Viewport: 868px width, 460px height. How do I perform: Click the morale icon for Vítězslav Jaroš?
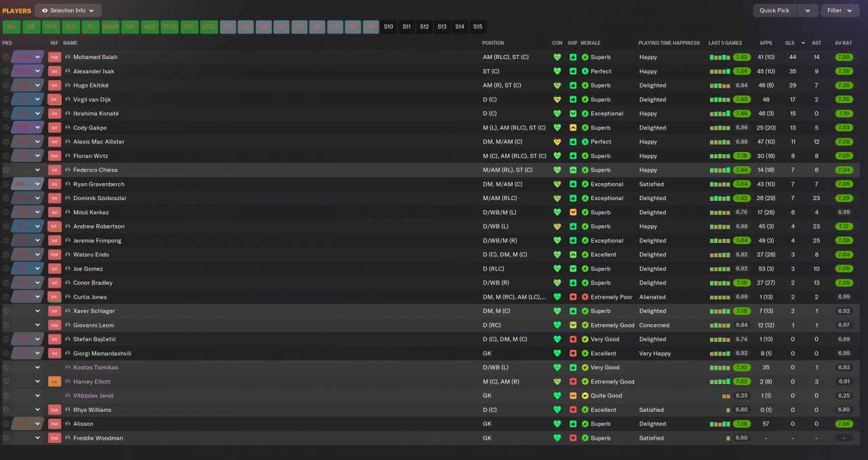(585, 396)
